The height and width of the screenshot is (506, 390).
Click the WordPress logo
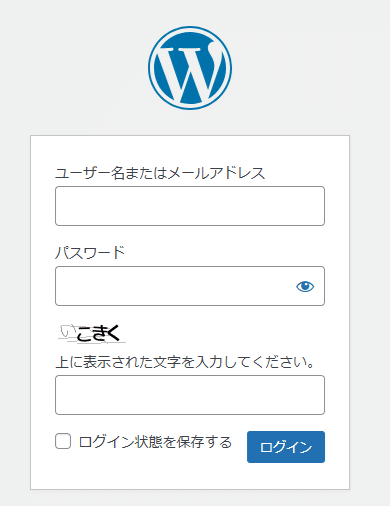click(x=190, y=68)
